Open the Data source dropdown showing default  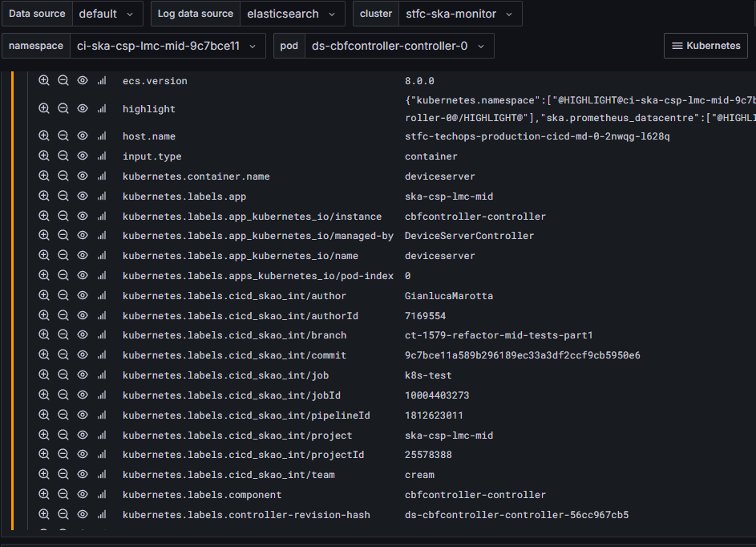click(x=107, y=14)
